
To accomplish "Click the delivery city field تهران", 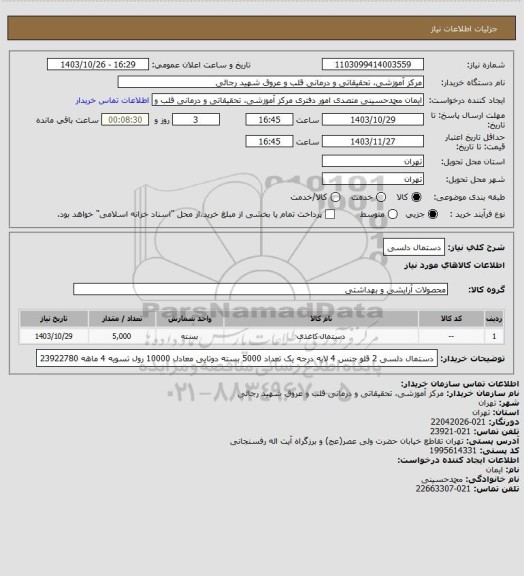I will pos(373,179).
